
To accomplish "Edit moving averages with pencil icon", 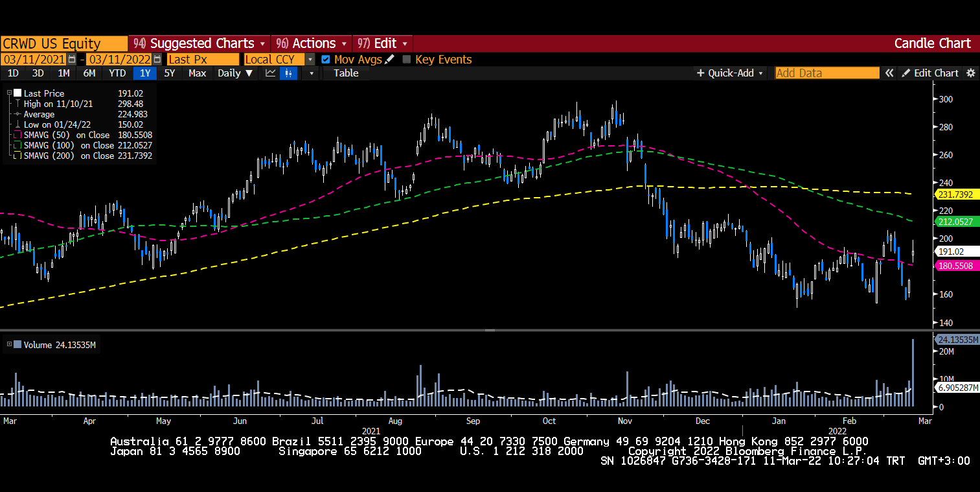I will point(389,59).
